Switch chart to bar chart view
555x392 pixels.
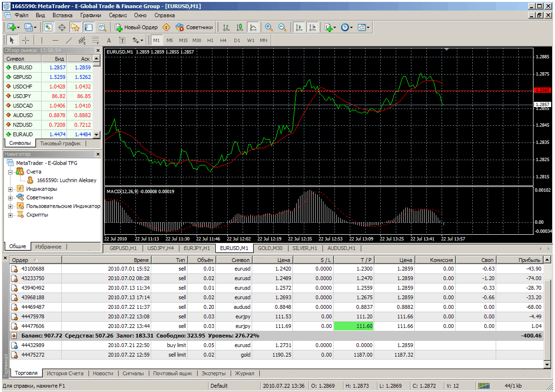click(x=226, y=27)
